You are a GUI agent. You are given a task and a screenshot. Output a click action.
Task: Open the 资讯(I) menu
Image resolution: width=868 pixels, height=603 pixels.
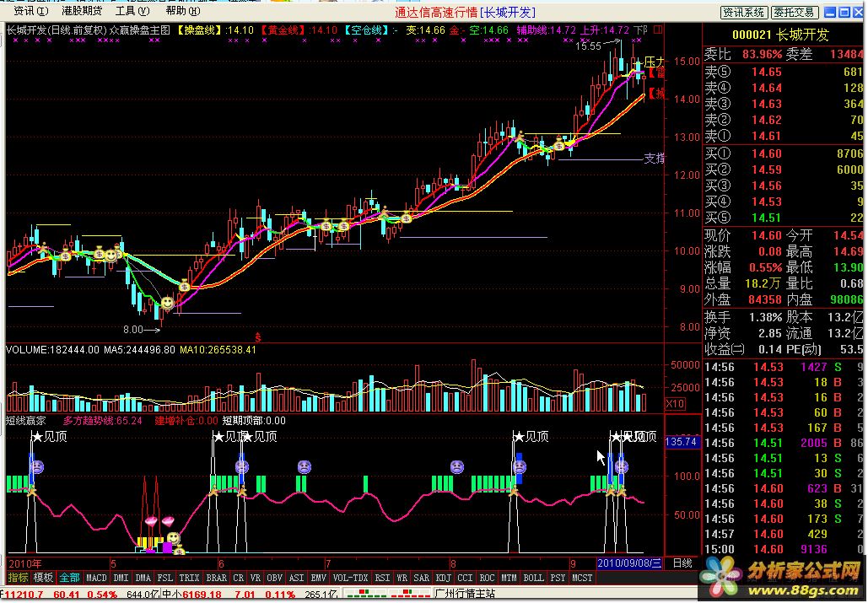pos(30,11)
